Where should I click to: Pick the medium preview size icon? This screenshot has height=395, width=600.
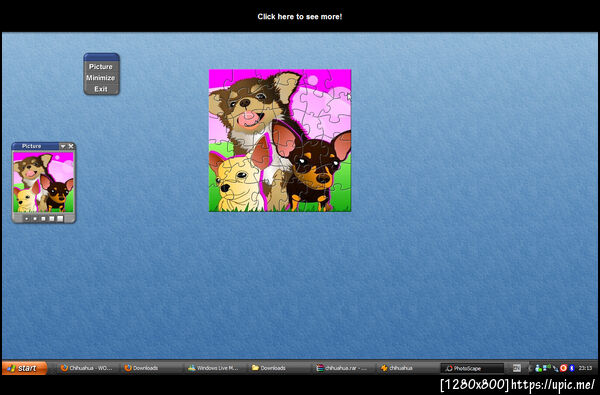(43, 219)
